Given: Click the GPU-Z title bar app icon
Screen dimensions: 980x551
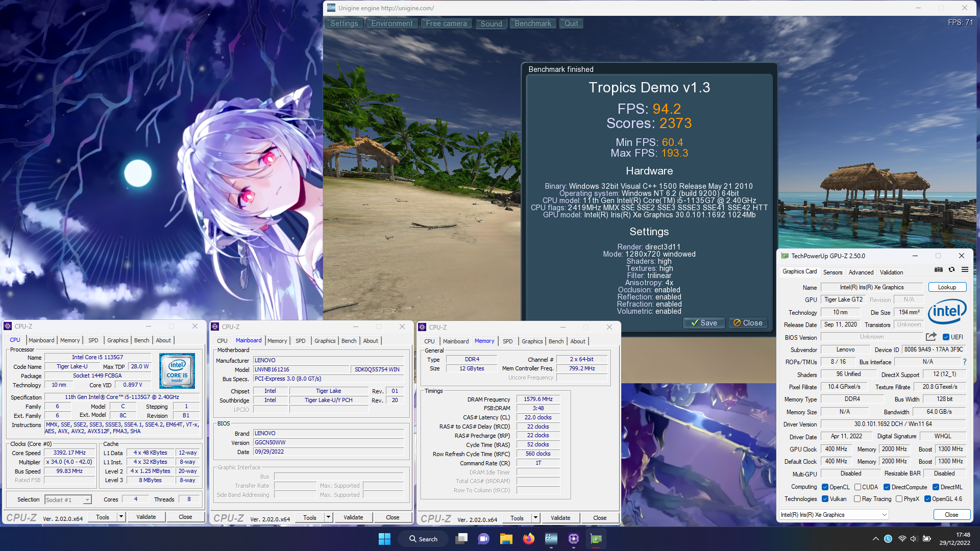Looking at the screenshot, I should coord(785,256).
